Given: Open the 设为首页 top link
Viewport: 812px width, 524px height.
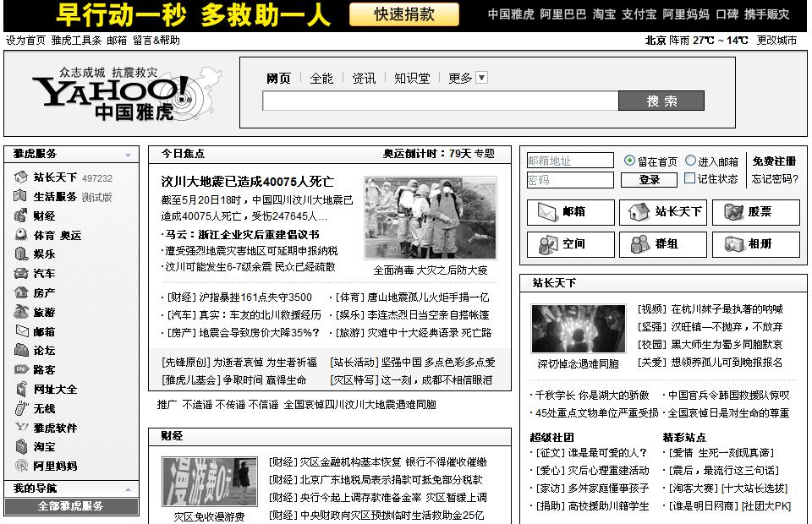Looking at the screenshot, I should (x=25, y=41).
